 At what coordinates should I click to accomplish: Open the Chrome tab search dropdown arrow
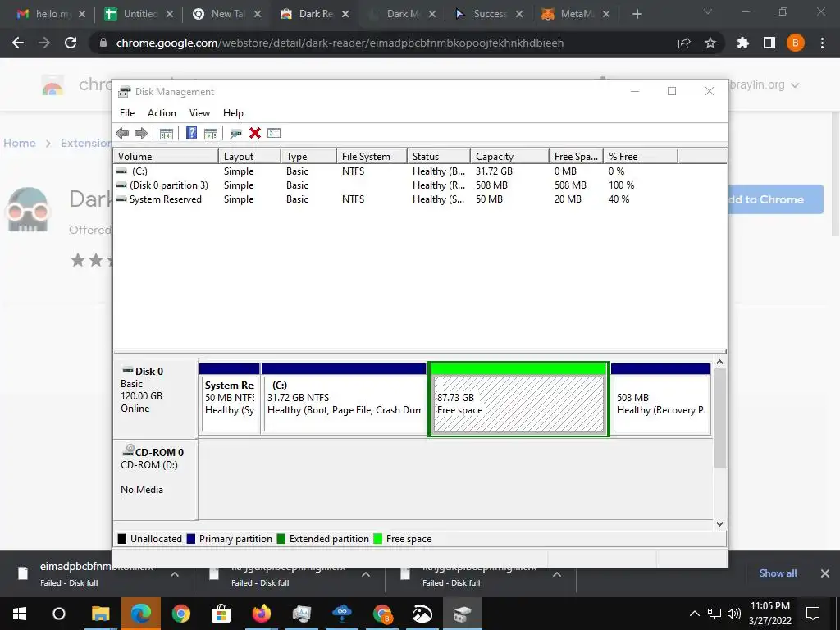(x=708, y=11)
